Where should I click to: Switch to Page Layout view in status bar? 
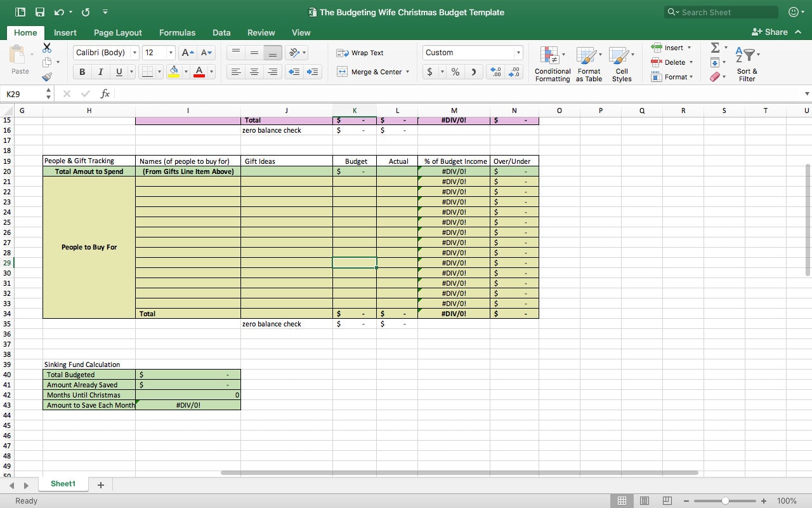tap(645, 500)
